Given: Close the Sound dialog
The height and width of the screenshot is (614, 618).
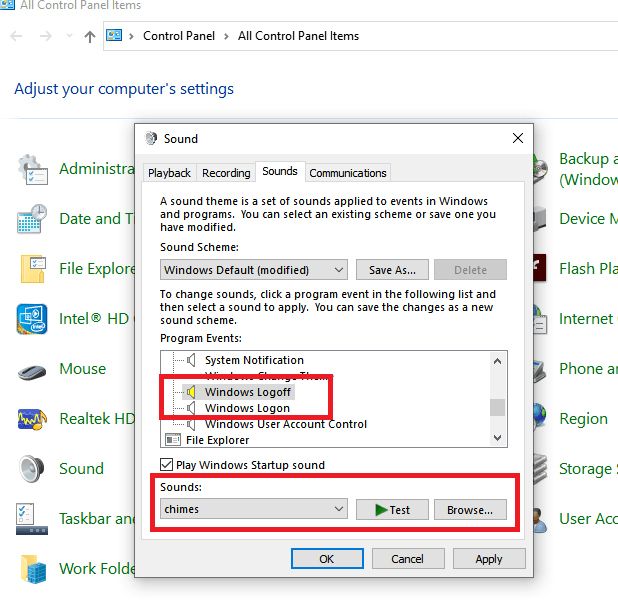Looking at the screenshot, I should (518, 138).
